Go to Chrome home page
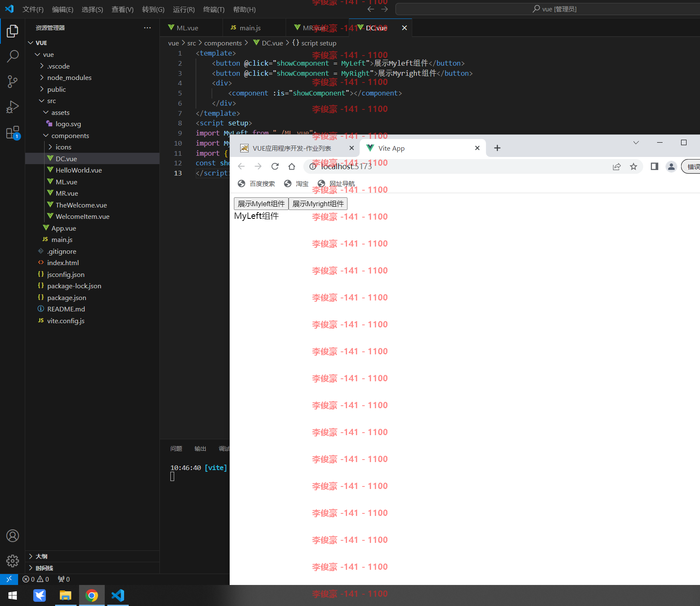The height and width of the screenshot is (606, 700). (x=292, y=167)
